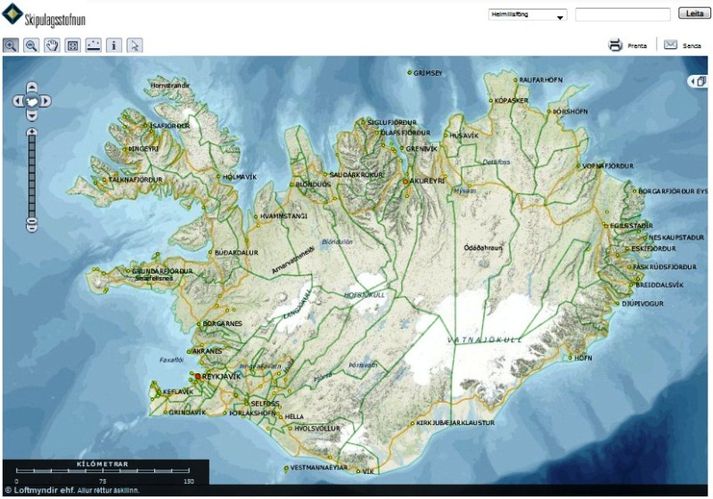This screenshot has height=499, width=713.
Task: Pan the map south with down arrow
Action: pyautogui.click(x=32, y=115)
